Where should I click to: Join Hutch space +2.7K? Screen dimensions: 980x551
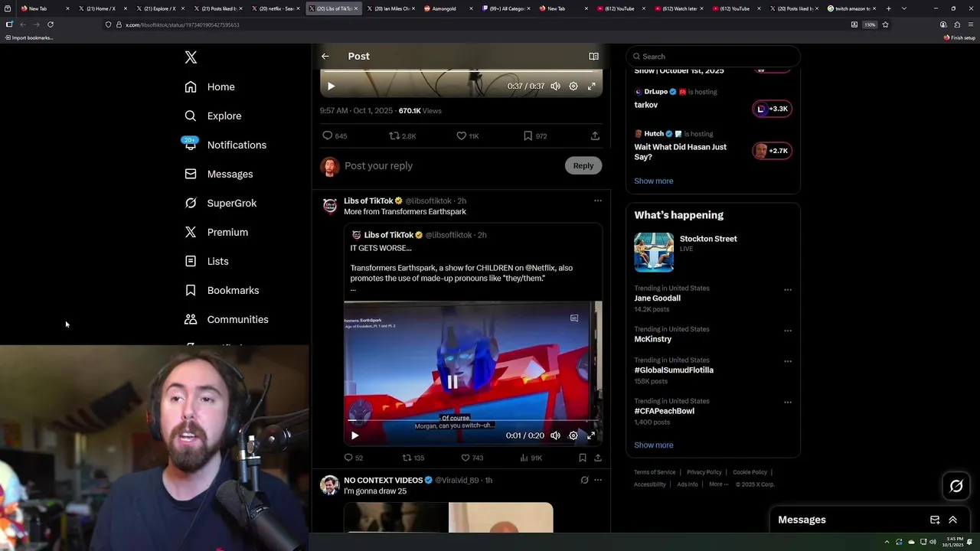click(772, 152)
